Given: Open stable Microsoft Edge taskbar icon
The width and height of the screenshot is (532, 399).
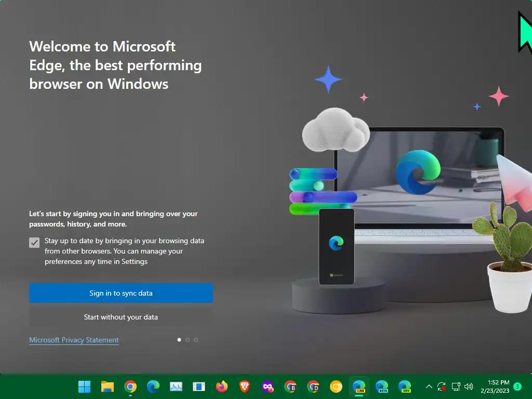Looking at the screenshot, I should coord(153,387).
